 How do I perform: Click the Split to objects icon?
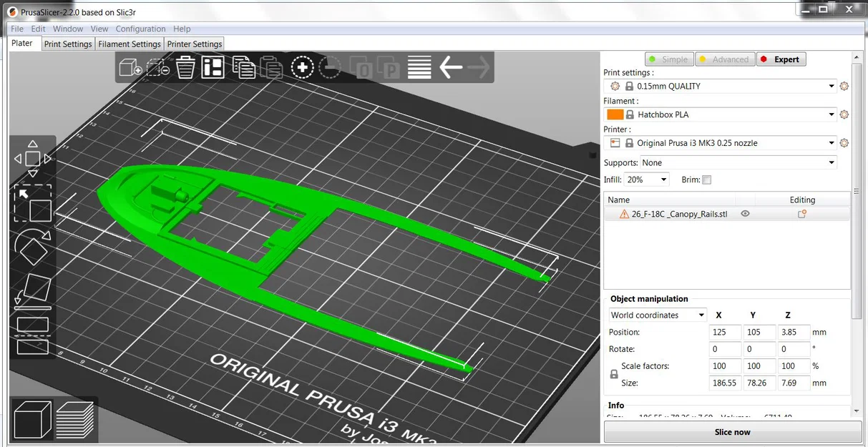[x=363, y=69]
